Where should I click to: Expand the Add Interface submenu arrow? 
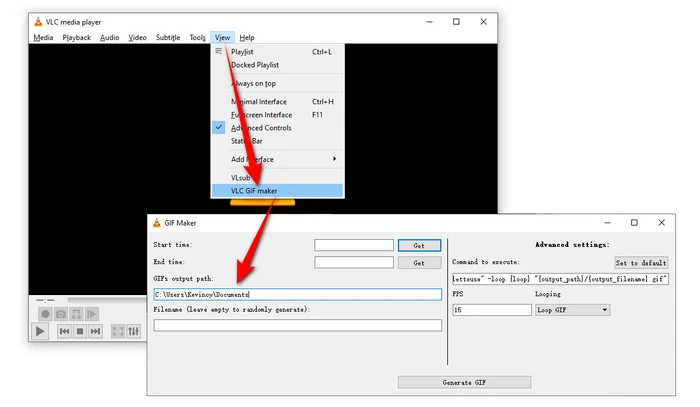pos(334,159)
